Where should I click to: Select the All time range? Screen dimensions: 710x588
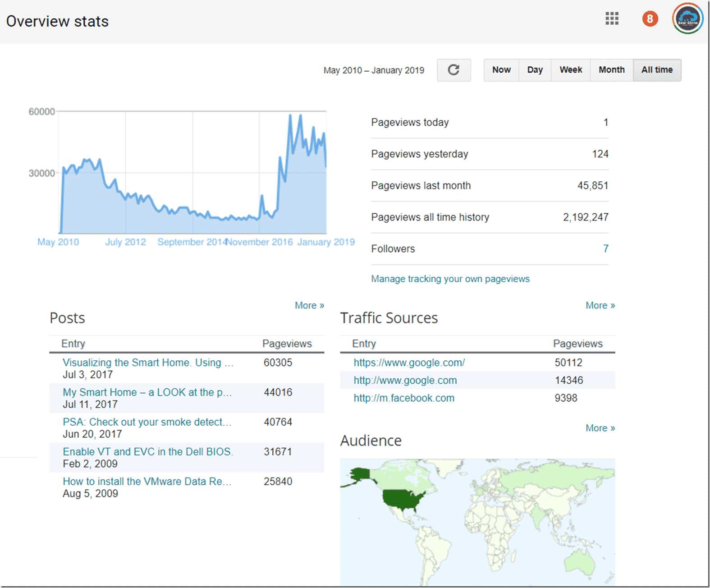657,70
